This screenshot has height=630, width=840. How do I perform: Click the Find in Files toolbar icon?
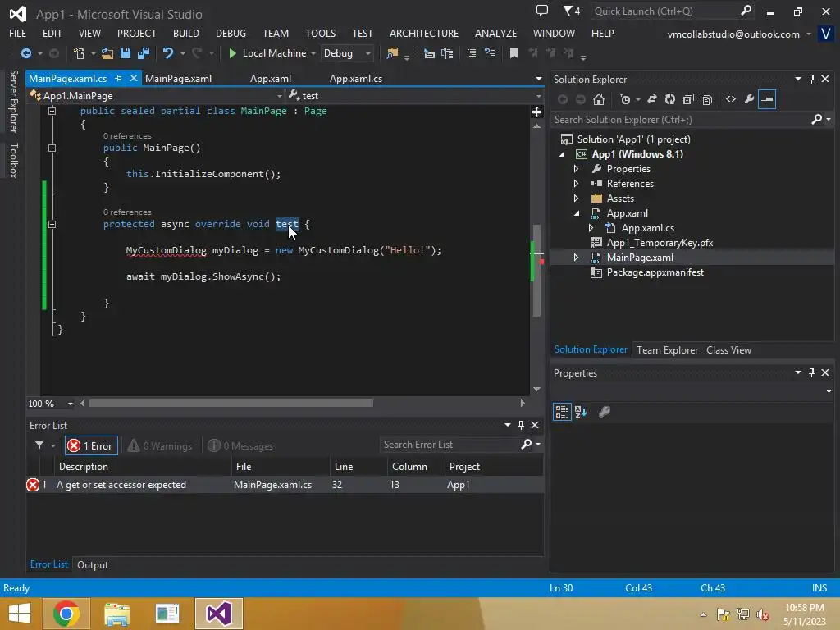point(392,53)
